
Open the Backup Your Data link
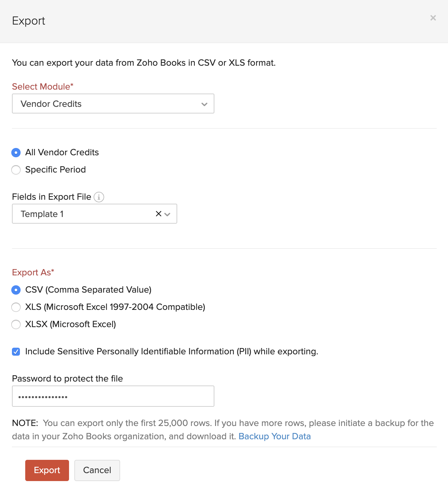click(274, 436)
